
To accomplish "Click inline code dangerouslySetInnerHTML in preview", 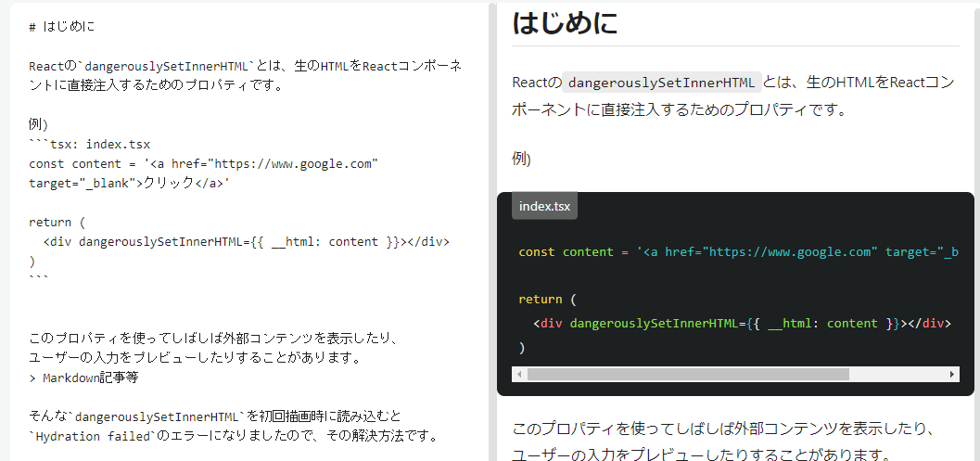I will 661,82.
